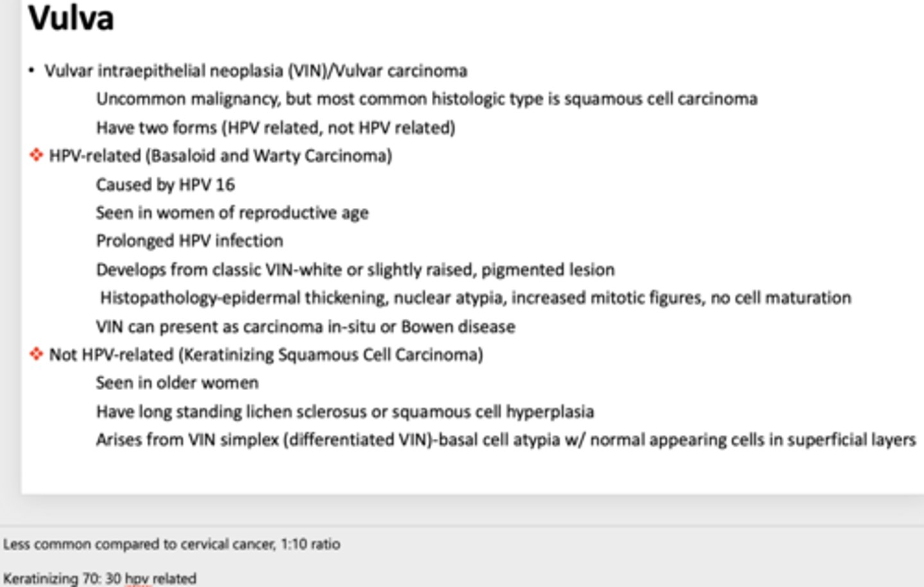924x587 pixels.
Task: Click the 'Keratinizing 70: 30' note line
Action: (x=99, y=578)
